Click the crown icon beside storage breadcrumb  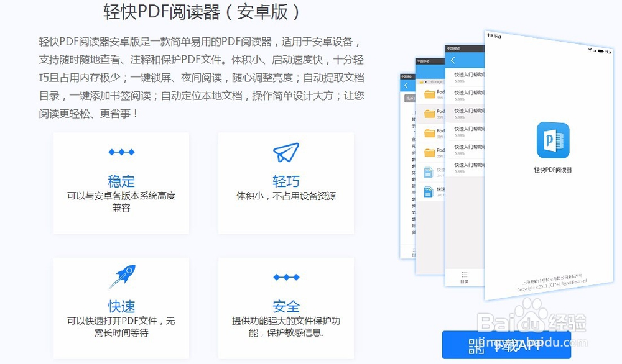pos(421,82)
